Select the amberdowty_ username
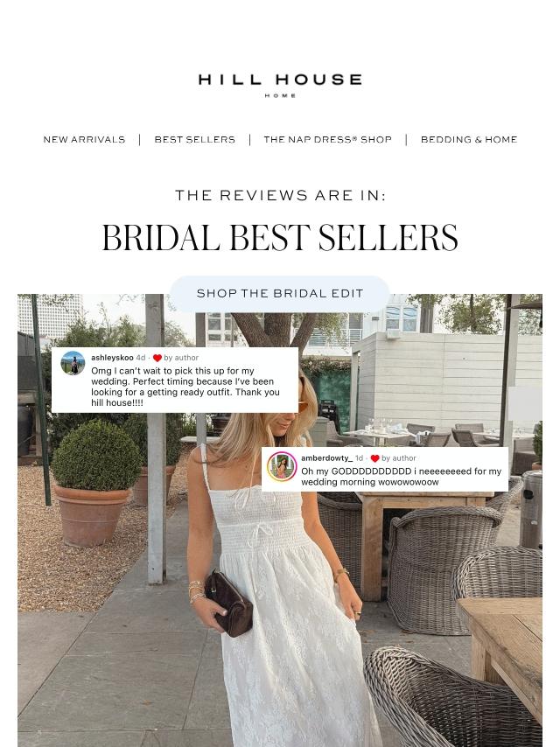The width and height of the screenshot is (560, 747). click(326, 457)
